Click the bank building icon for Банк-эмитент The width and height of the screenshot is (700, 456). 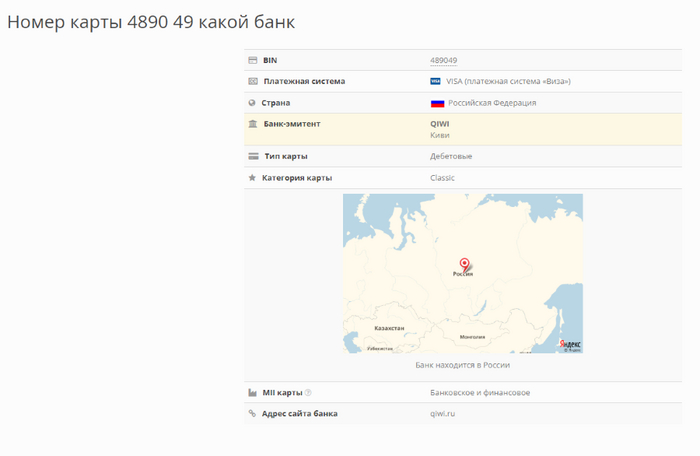253,124
